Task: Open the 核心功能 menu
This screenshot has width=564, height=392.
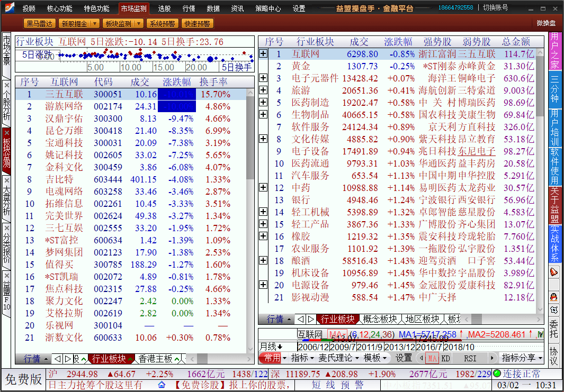Action: [59, 8]
